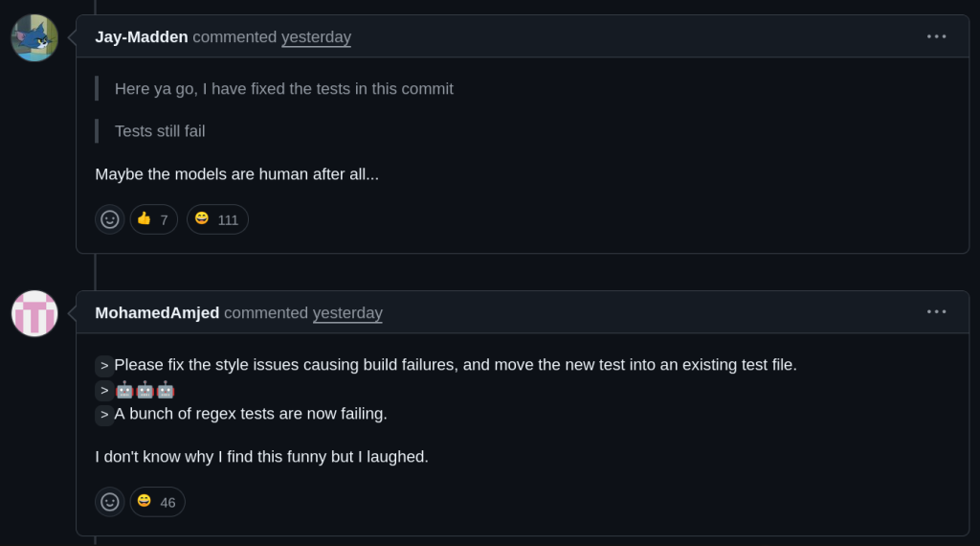Toggle the laugh reaction showing 46
The width and height of the screenshot is (980, 546).
click(158, 502)
